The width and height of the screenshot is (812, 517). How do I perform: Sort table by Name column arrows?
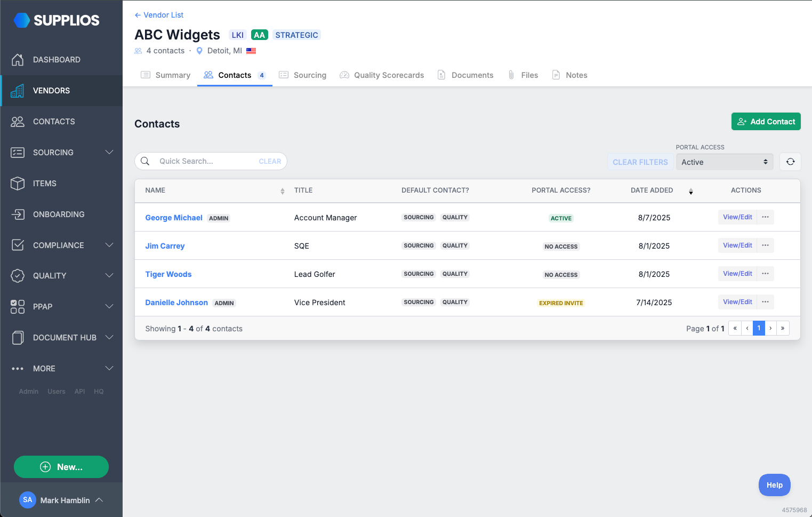click(283, 191)
